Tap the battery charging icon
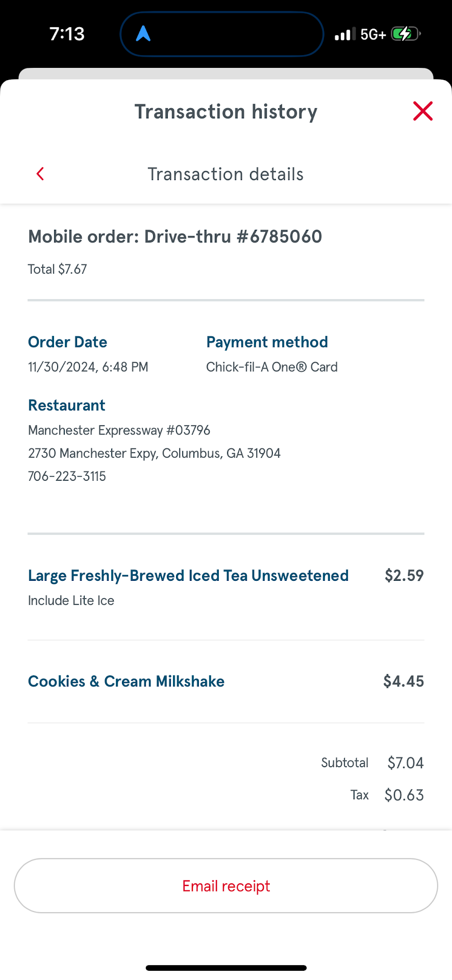Image resolution: width=452 pixels, height=980 pixels. pyautogui.click(x=405, y=34)
